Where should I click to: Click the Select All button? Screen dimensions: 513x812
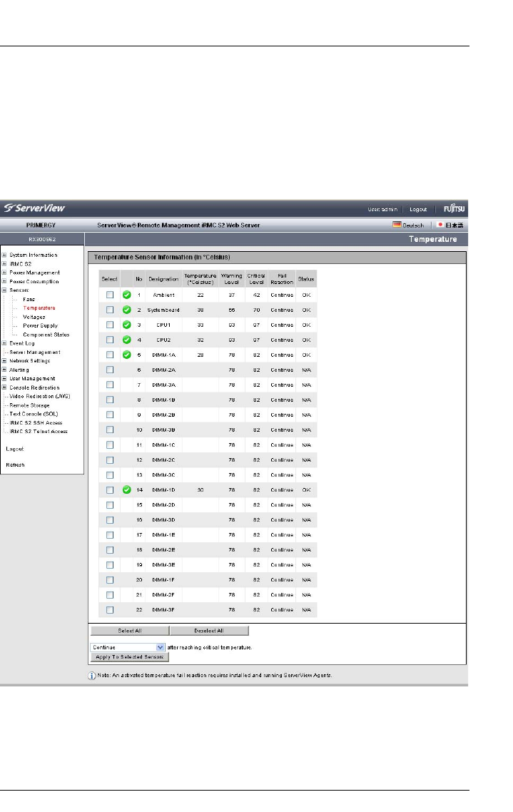click(x=130, y=631)
